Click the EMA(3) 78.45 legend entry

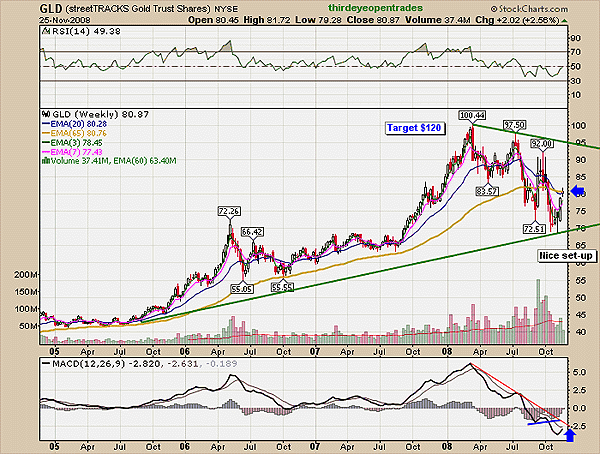[x=77, y=143]
